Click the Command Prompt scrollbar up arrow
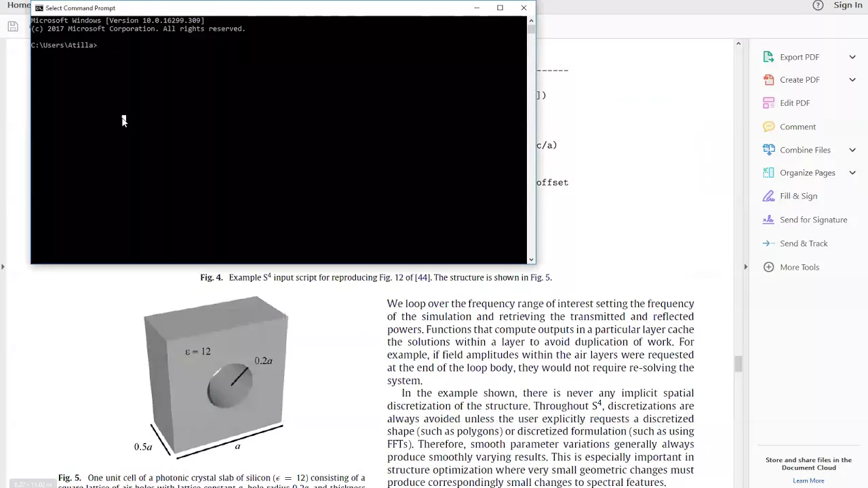This screenshot has height=488, width=868. click(x=531, y=20)
